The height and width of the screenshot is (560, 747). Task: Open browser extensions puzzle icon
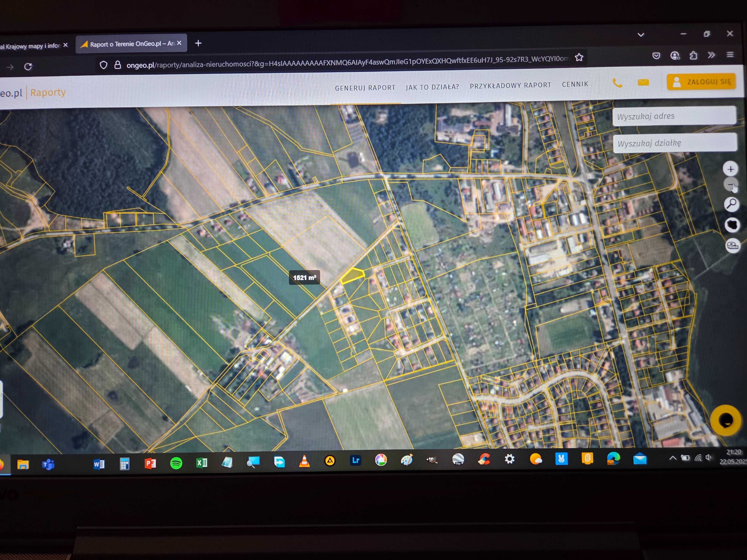[x=693, y=55]
